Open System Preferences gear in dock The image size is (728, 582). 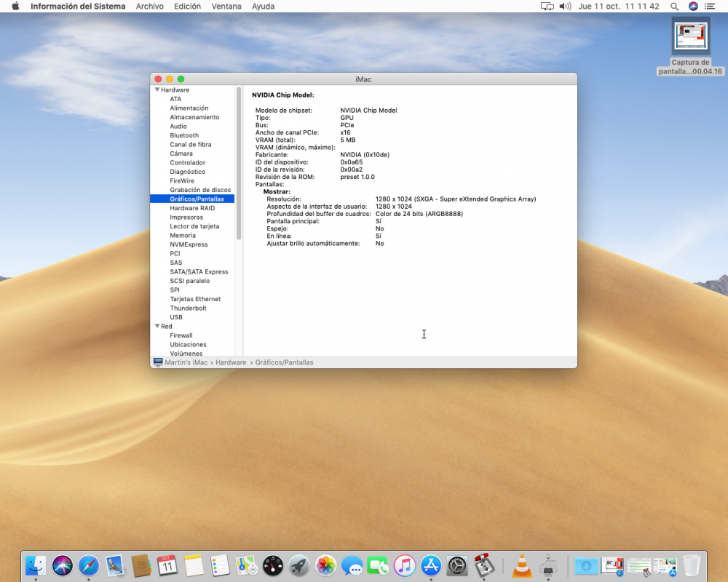(x=457, y=566)
